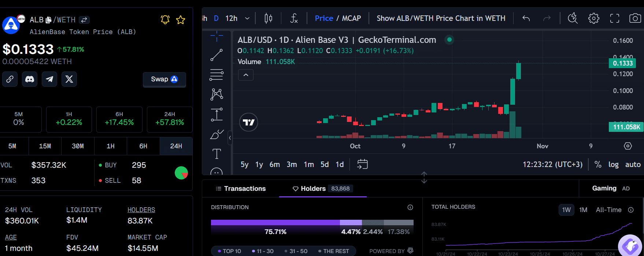Set chart range to 6m
The height and width of the screenshot is (256, 644).
(275, 164)
